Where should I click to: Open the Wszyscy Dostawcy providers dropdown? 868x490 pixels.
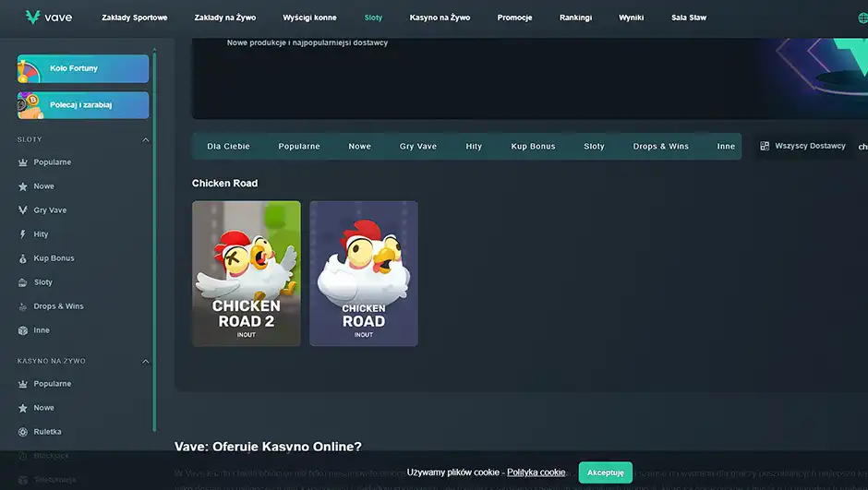point(803,146)
